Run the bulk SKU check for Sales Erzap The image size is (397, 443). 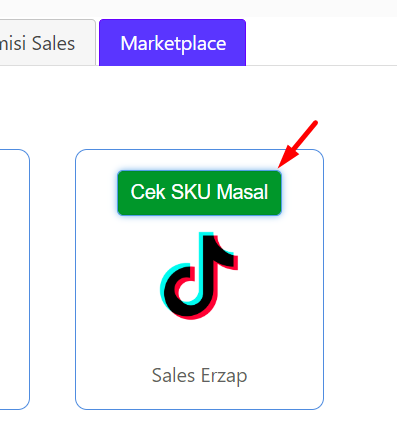[x=199, y=193]
